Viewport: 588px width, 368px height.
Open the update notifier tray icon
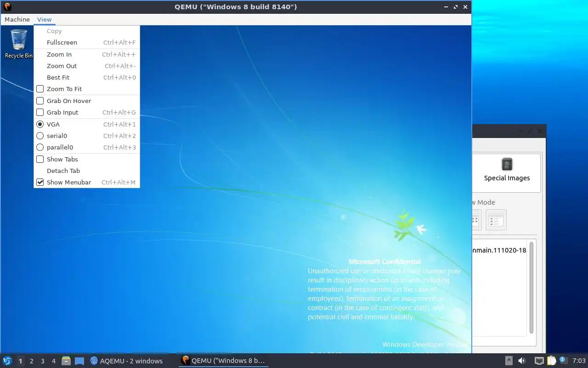tap(563, 361)
